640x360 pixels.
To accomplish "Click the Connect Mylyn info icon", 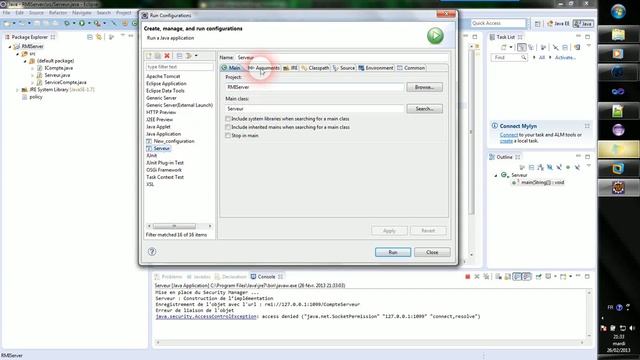I will [x=495, y=126].
